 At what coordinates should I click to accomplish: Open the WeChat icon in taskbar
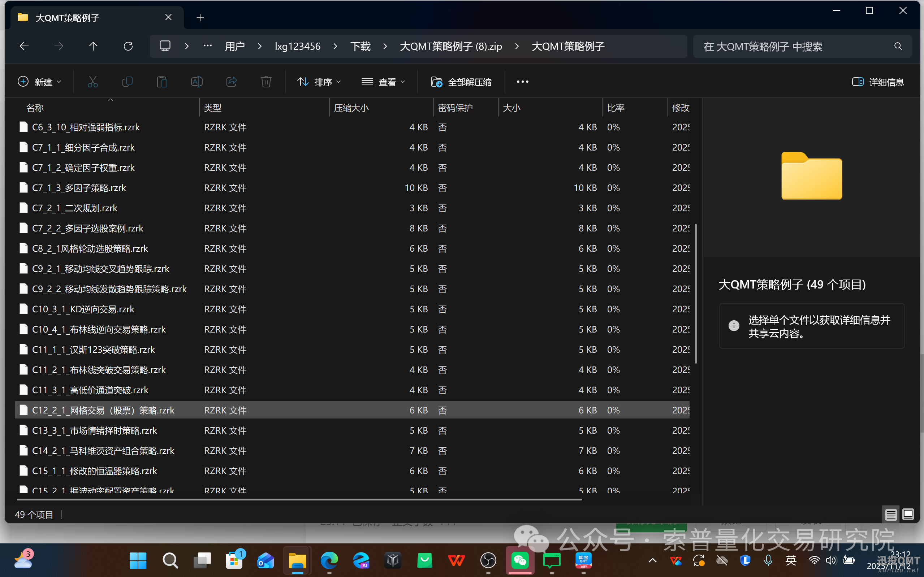520,560
